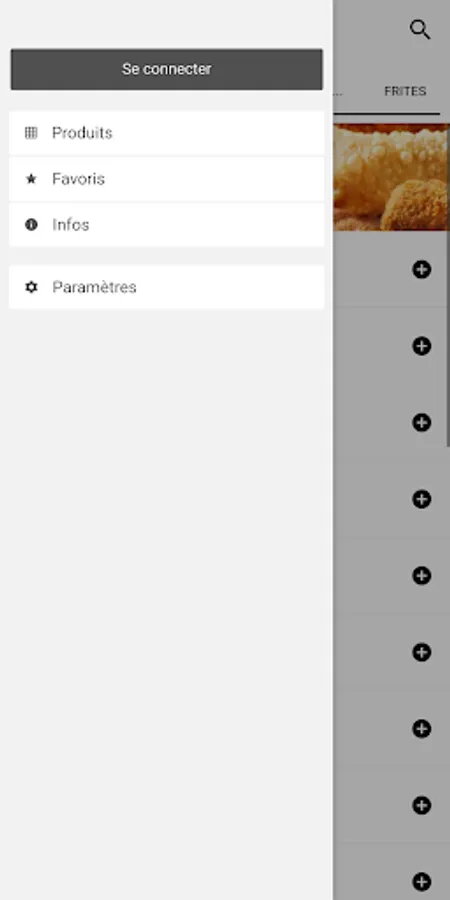Select the Infos menu item

coord(166,225)
